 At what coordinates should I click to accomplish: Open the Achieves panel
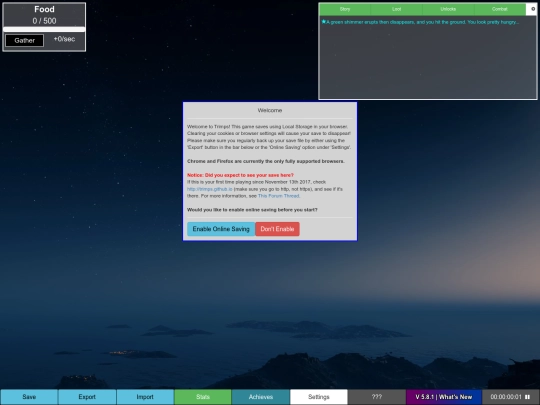coord(261,397)
